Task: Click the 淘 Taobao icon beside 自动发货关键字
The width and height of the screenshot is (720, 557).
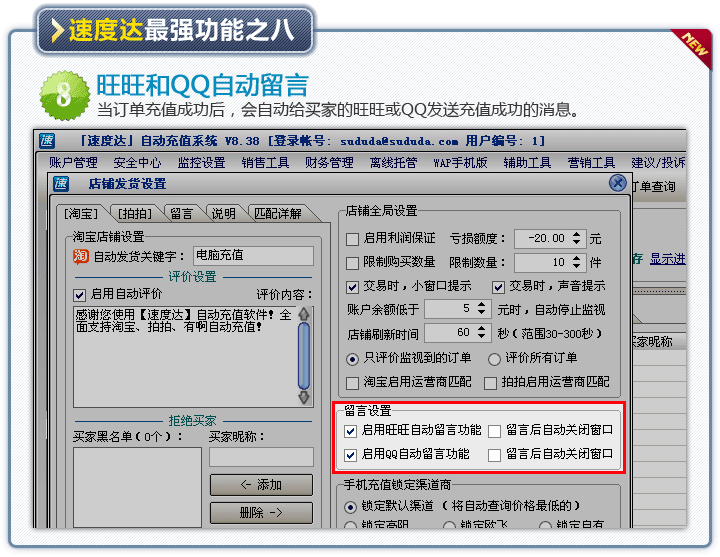Action: [81, 256]
